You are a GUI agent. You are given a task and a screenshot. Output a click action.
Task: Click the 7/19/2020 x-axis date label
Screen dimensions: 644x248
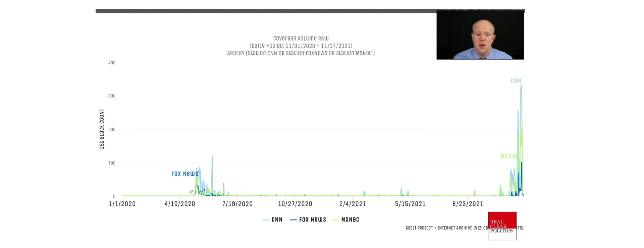point(237,204)
